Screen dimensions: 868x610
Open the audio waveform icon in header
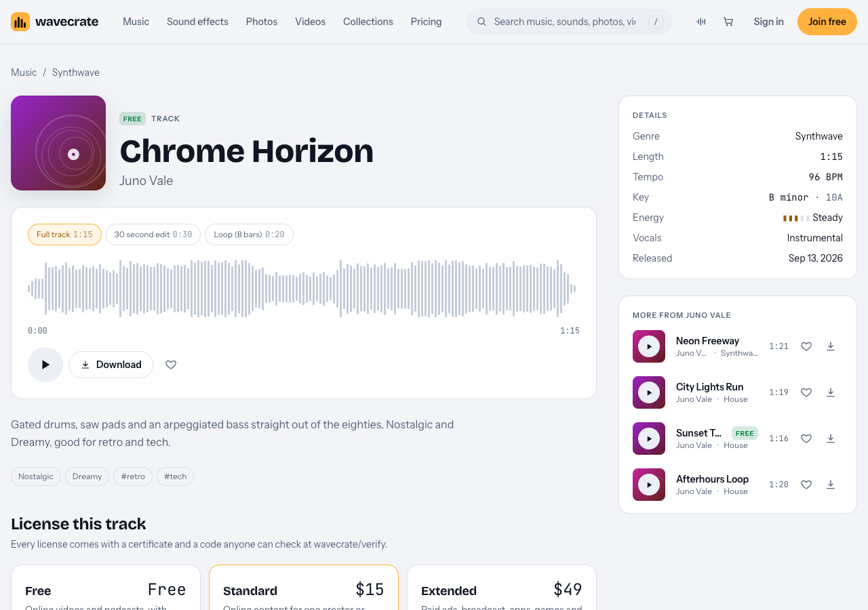click(x=701, y=22)
